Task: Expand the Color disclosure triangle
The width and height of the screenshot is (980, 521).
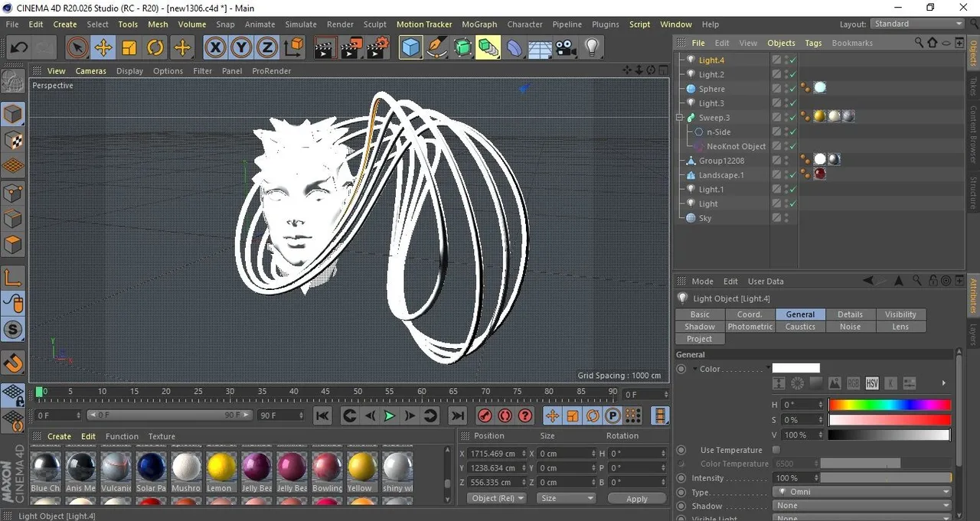Action: click(x=694, y=369)
